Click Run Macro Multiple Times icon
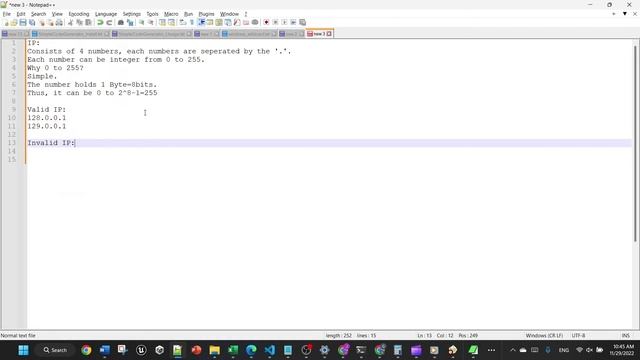Image resolution: width=640 pixels, height=360 pixels. click(293, 22)
